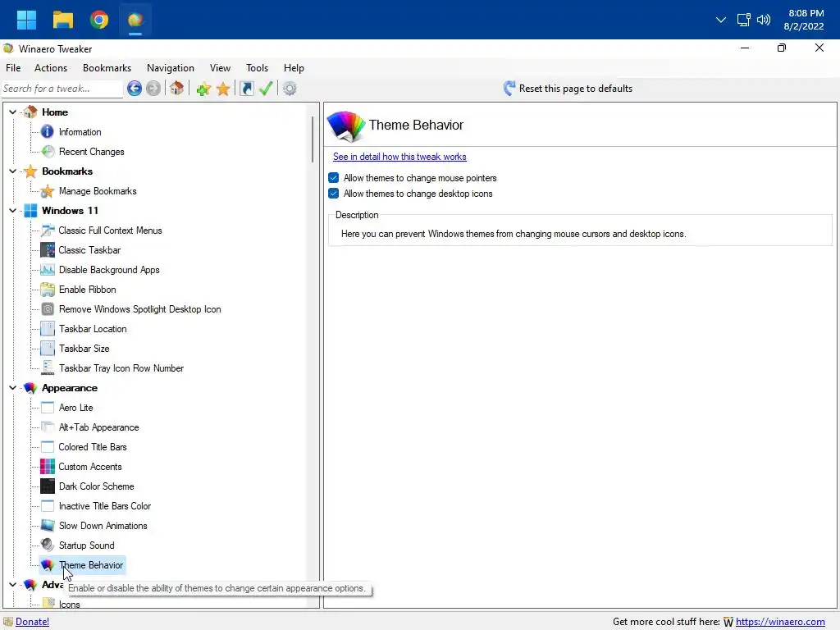The width and height of the screenshot is (840, 630).
Task: Launch Google Chrome from taskbar
Action: coord(99,20)
